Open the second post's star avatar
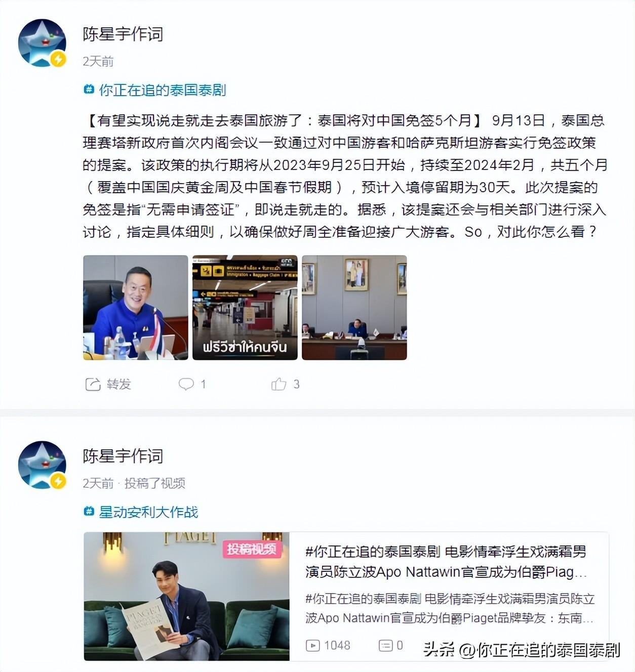 pos(43,465)
